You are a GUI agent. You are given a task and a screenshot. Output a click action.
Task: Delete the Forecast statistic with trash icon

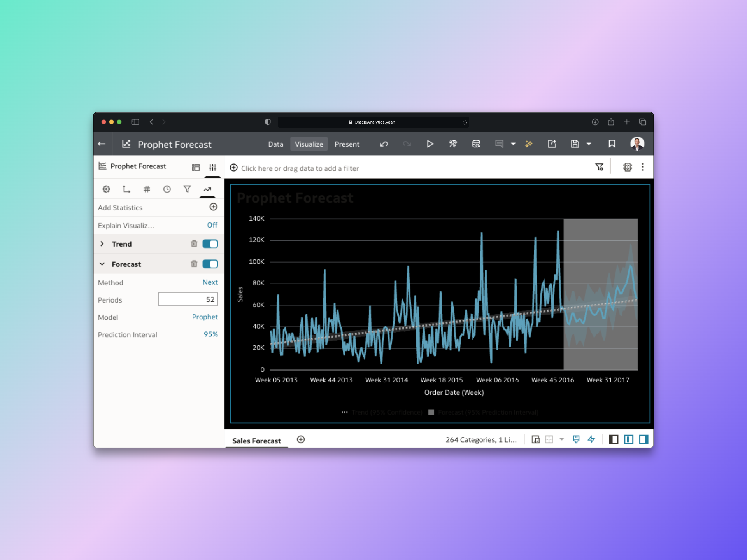click(x=194, y=264)
